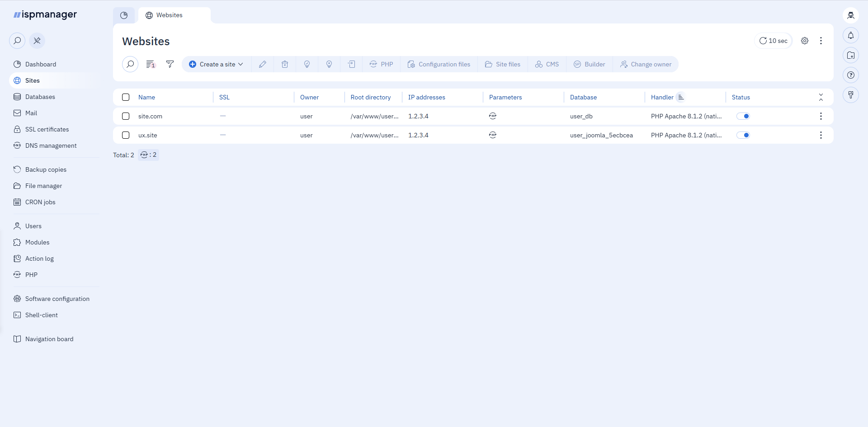Open table settings gear icon
The image size is (868, 427).
(x=805, y=41)
